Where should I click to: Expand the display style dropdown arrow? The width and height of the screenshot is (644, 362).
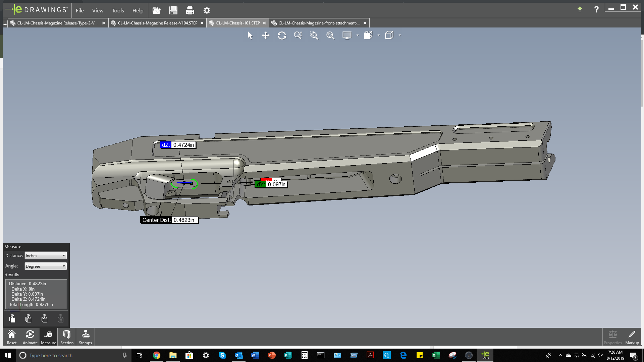coord(400,35)
